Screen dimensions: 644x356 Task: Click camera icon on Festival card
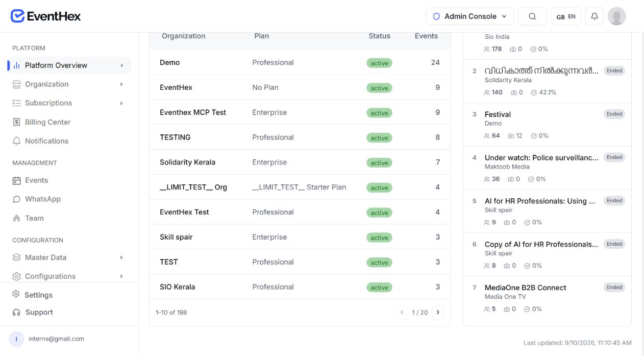click(511, 136)
